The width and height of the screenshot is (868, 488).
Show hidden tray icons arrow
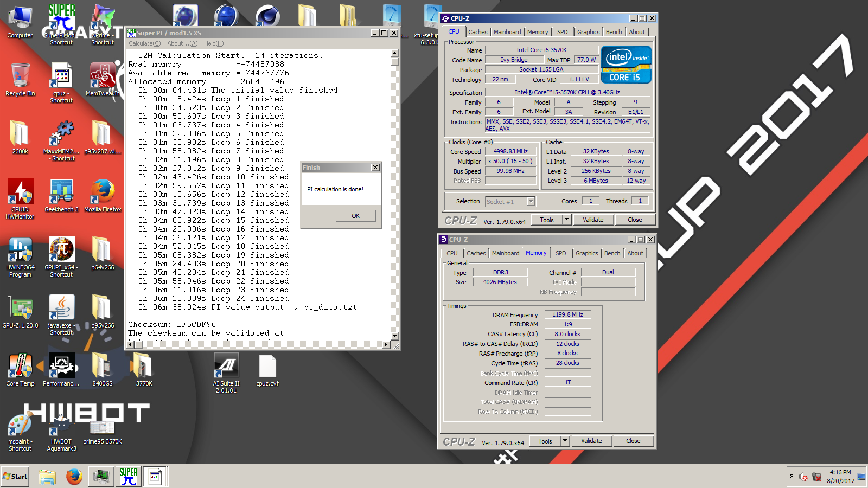792,476
